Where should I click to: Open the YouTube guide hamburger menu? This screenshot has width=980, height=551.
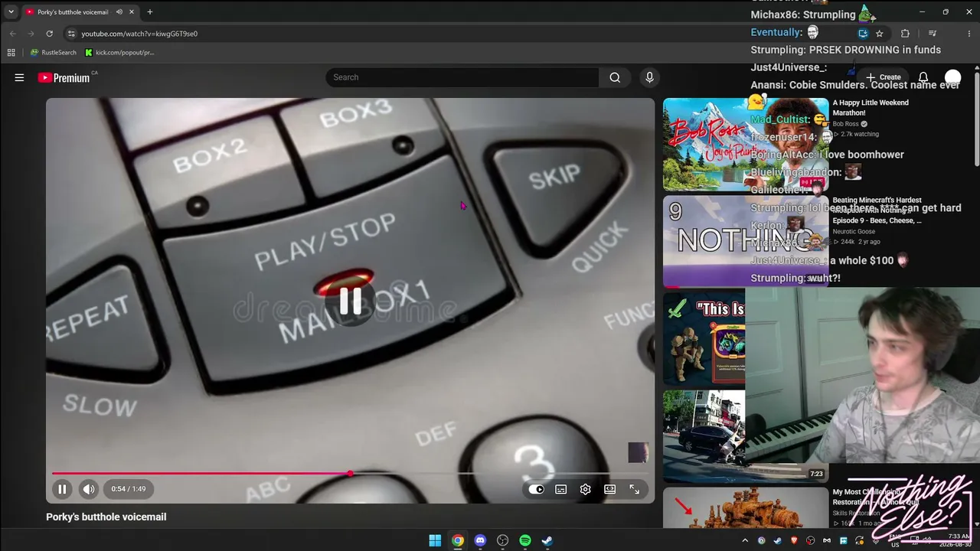click(19, 77)
